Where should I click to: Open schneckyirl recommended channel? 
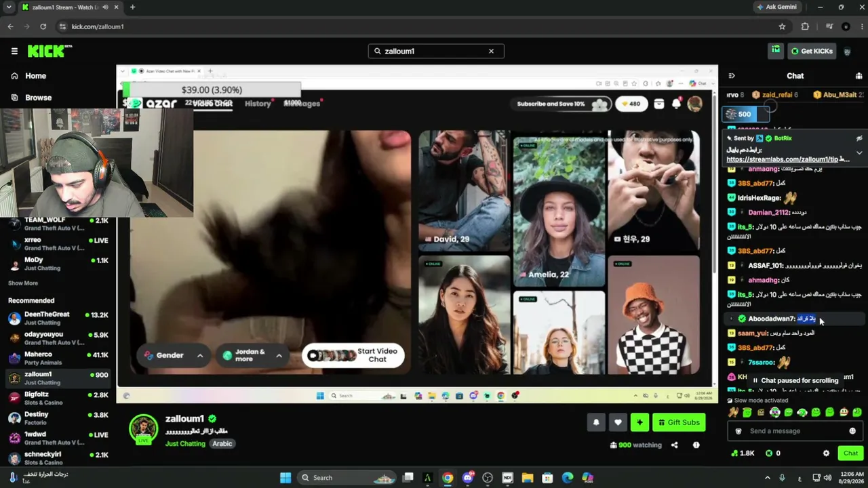click(x=58, y=457)
